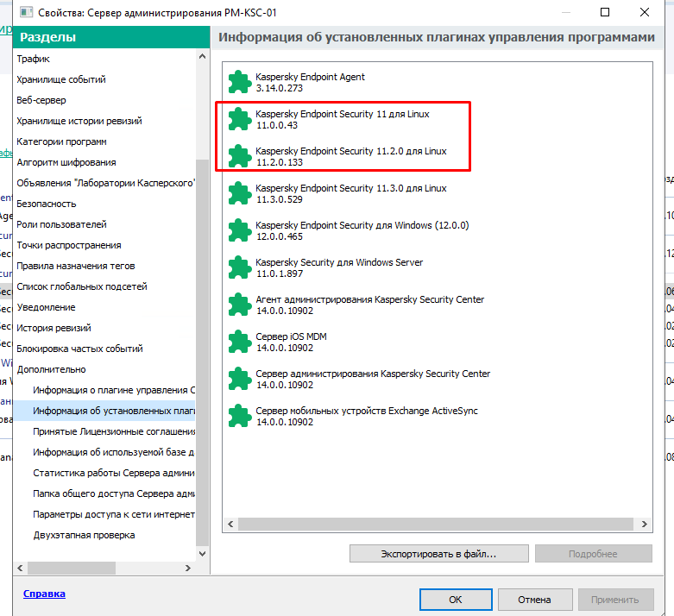This screenshot has height=616, width=674.
Task: Open Правила назначения тегов section
Action: [x=76, y=266]
